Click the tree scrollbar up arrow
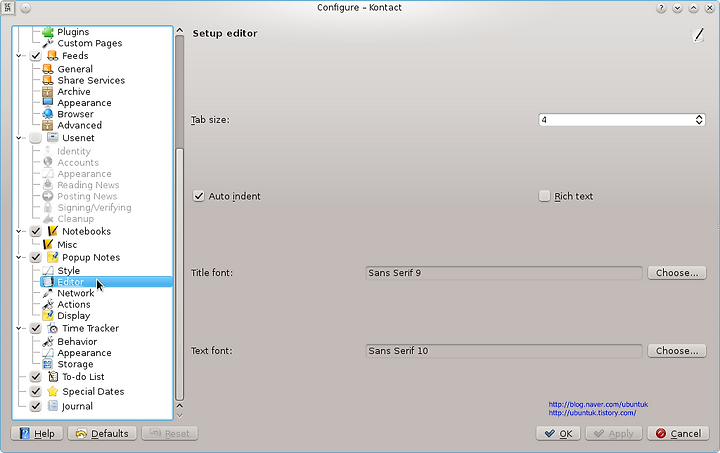The width and height of the screenshot is (720, 453). click(180, 31)
